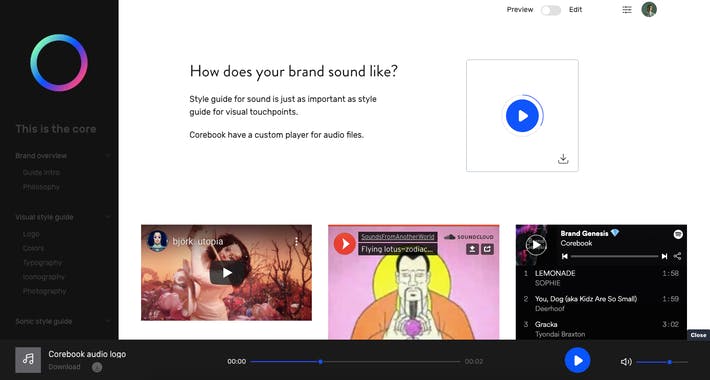
Task: Click the bjork_utopia video title
Action: (197, 241)
